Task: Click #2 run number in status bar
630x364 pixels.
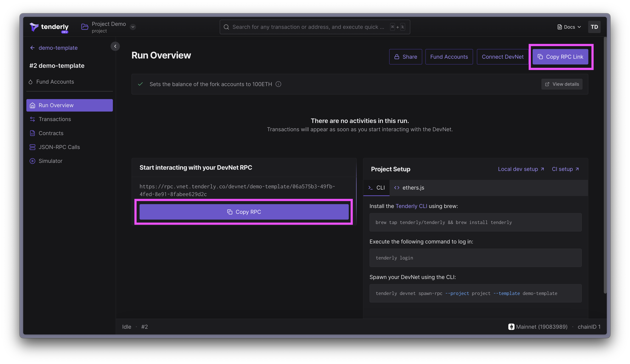Action: pyautogui.click(x=144, y=327)
